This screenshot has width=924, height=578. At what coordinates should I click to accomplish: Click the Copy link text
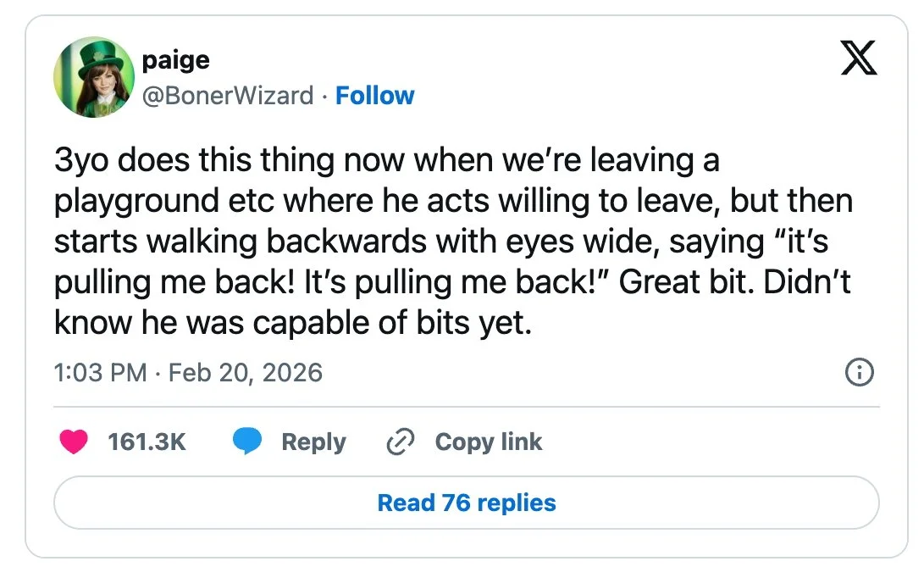[x=488, y=442]
